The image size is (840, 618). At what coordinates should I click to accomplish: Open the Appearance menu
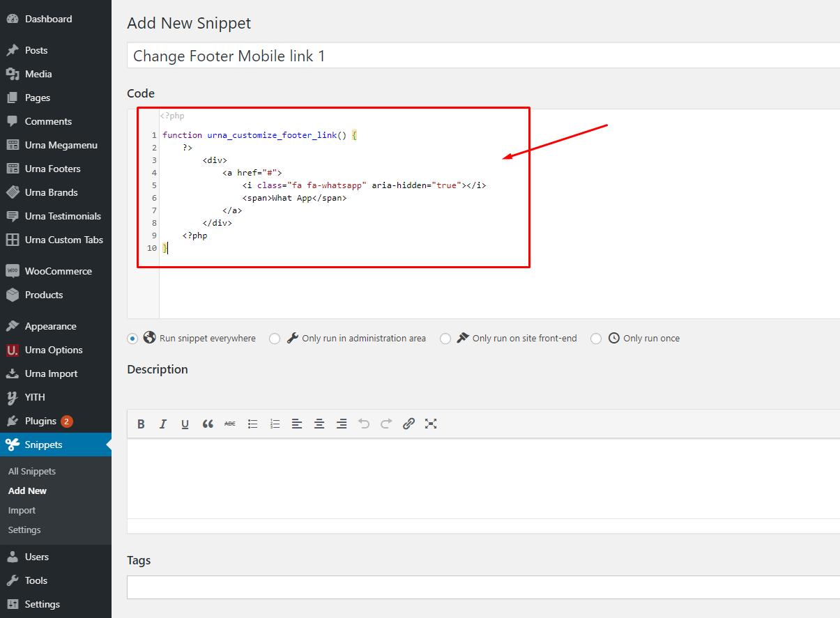(x=56, y=326)
